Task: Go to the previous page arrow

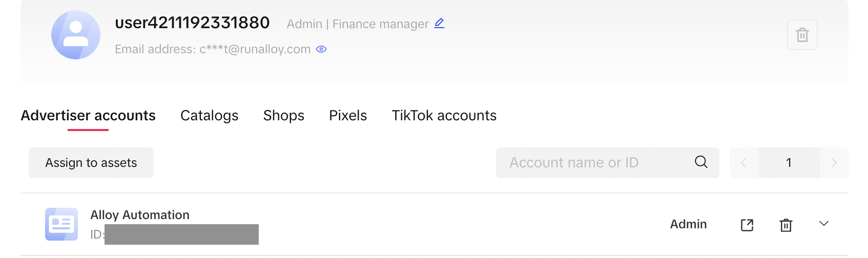Action: click(743, 163)
